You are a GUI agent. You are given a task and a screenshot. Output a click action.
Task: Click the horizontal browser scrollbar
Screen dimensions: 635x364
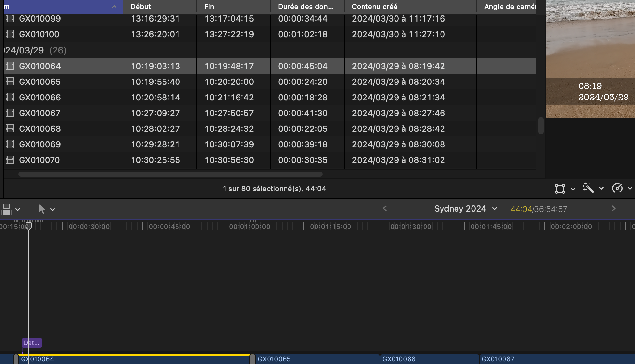pyautogui.click(x=170, y=174)
